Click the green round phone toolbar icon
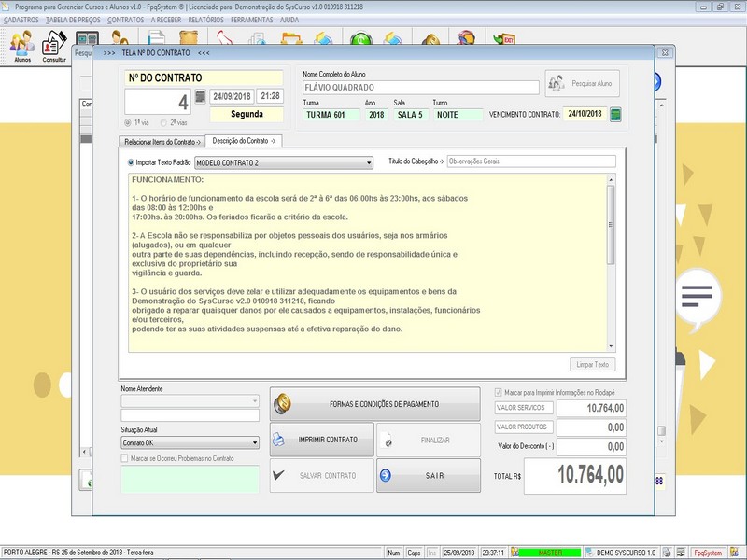747x560 pixels. coord(360,39)
